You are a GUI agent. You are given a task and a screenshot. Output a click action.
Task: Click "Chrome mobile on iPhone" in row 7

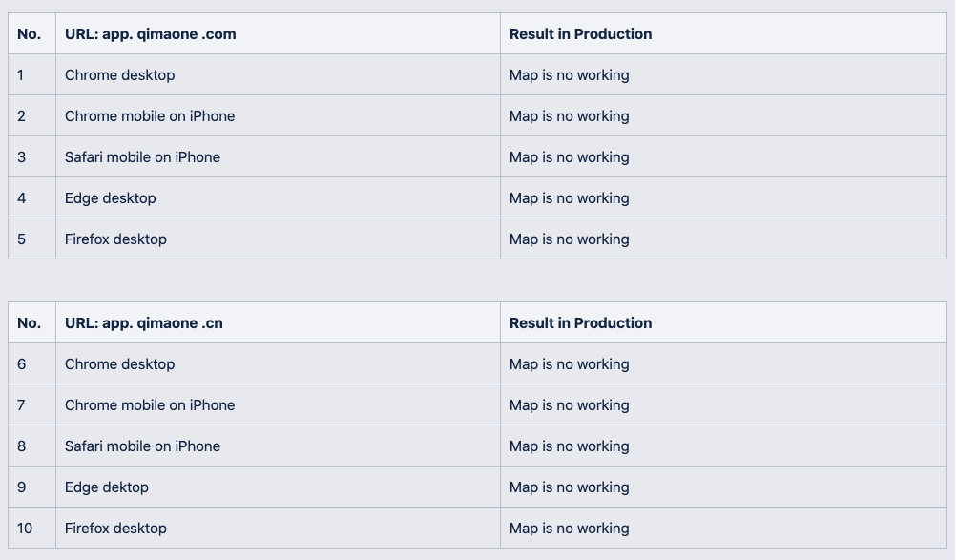tap(150, 405)
